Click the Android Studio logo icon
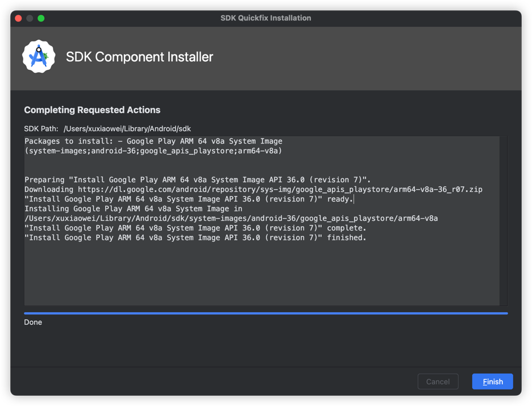Image resolution: width=532 pixels, height=406 pixels. coord(39,57)
